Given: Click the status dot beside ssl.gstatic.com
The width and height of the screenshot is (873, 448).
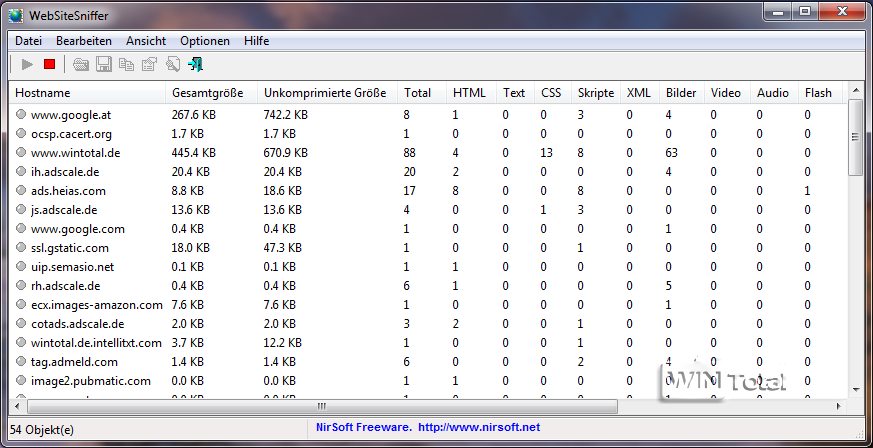Looking at the screenshot, I should pos(21,247).
